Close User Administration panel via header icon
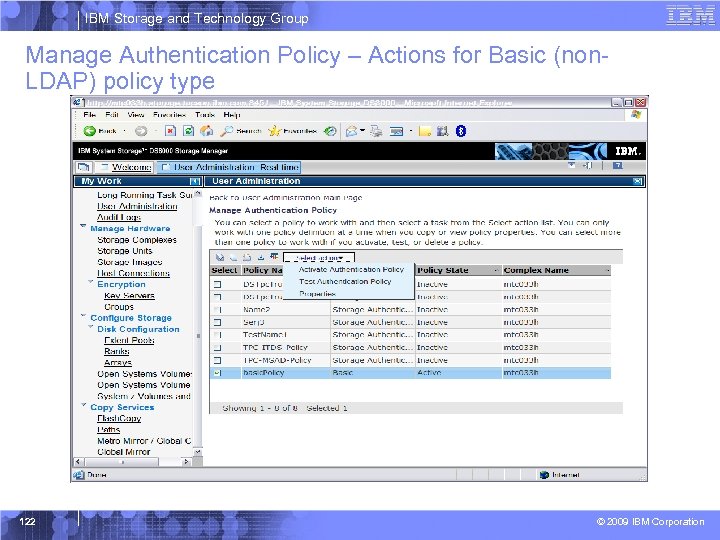Screen dimensions: 720x540 (637, 181)
